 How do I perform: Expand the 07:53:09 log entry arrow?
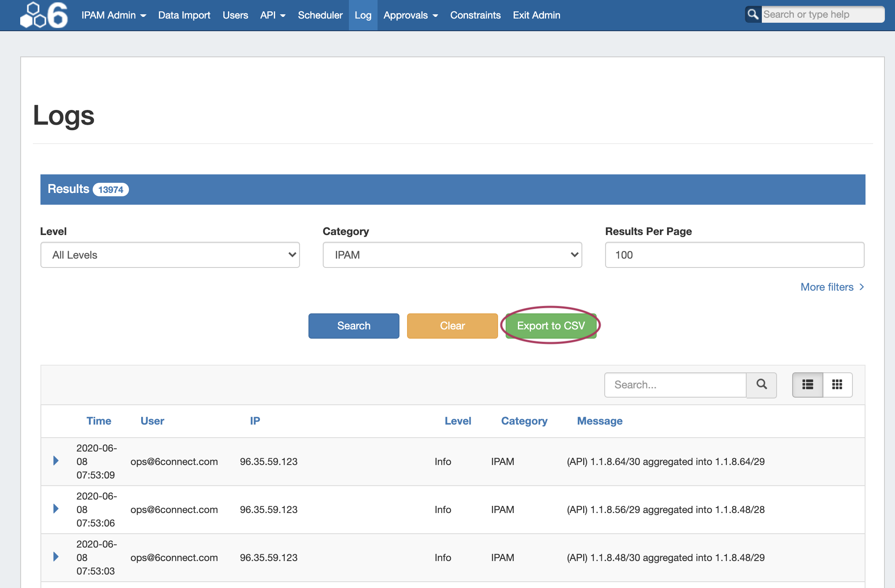[x=56, y=461]
